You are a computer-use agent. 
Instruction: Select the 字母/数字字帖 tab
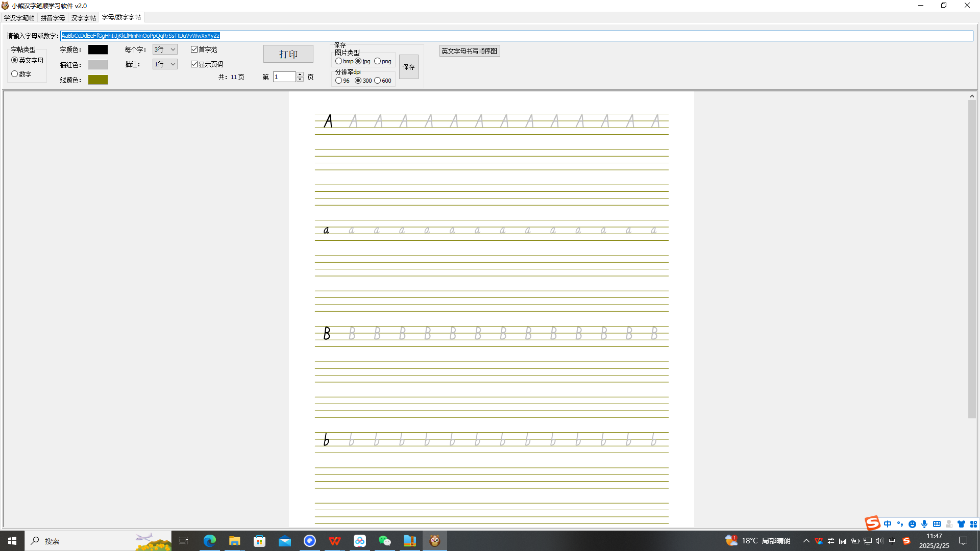tap(121, 17)
